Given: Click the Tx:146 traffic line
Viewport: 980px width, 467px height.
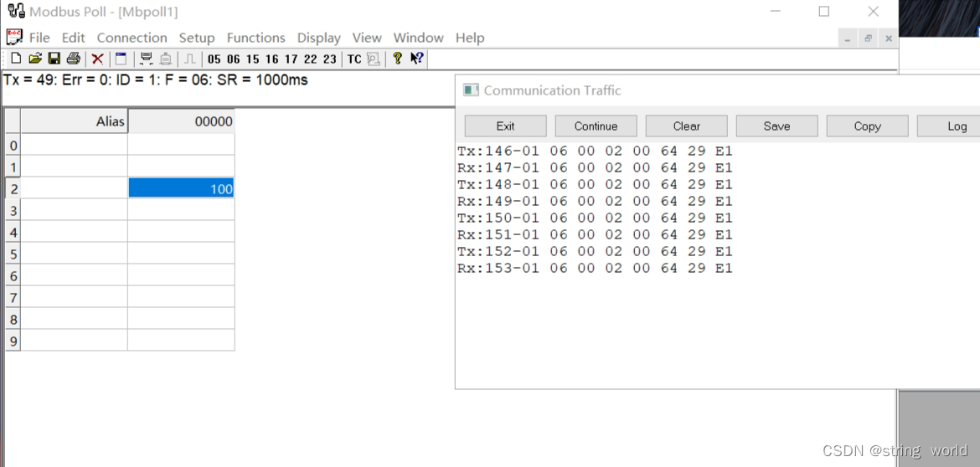Looking at the screenshot, I should (595, 151).
